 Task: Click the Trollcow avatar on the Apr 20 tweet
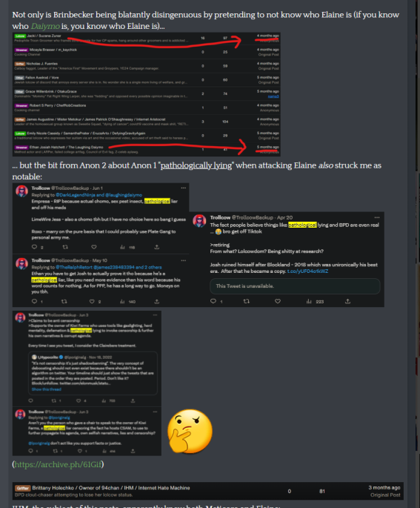[x=199, y=221]
